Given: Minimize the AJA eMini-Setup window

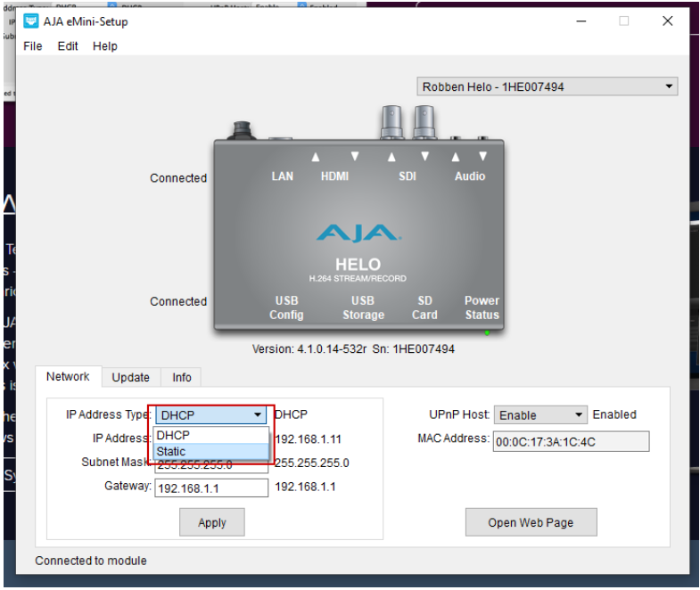Looking at the screenshot, I should [x=581, y=21].
